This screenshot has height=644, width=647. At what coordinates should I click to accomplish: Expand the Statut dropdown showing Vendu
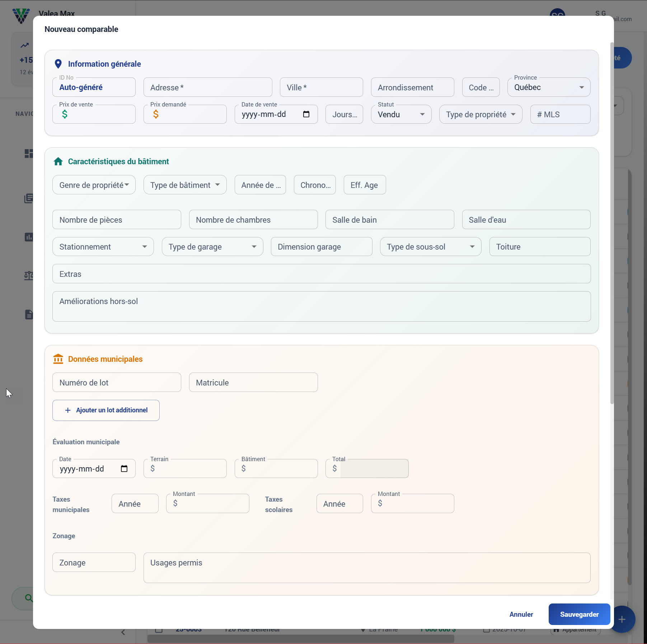[401, 114]
